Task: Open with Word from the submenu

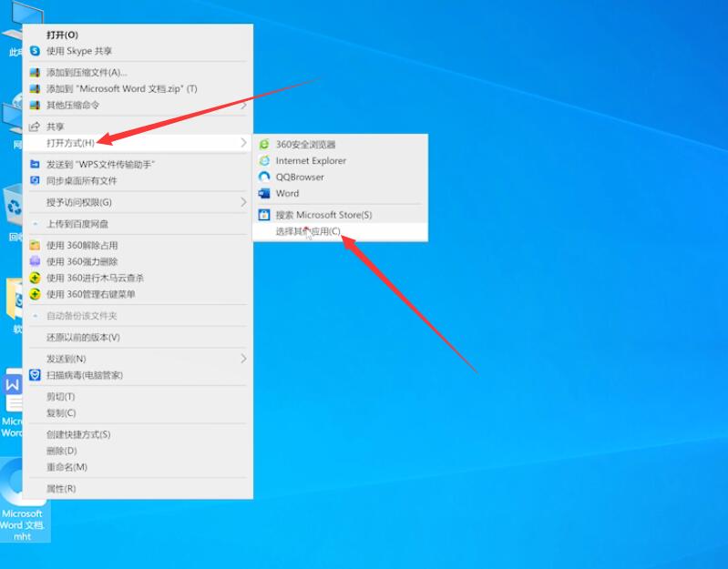Action: point(340,193)
